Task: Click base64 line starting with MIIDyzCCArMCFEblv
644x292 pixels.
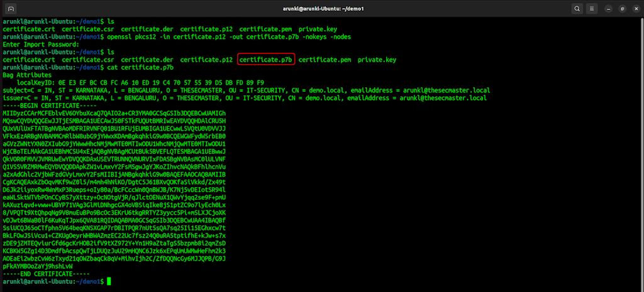Action: pyautogui.click(x=114, y=113)
